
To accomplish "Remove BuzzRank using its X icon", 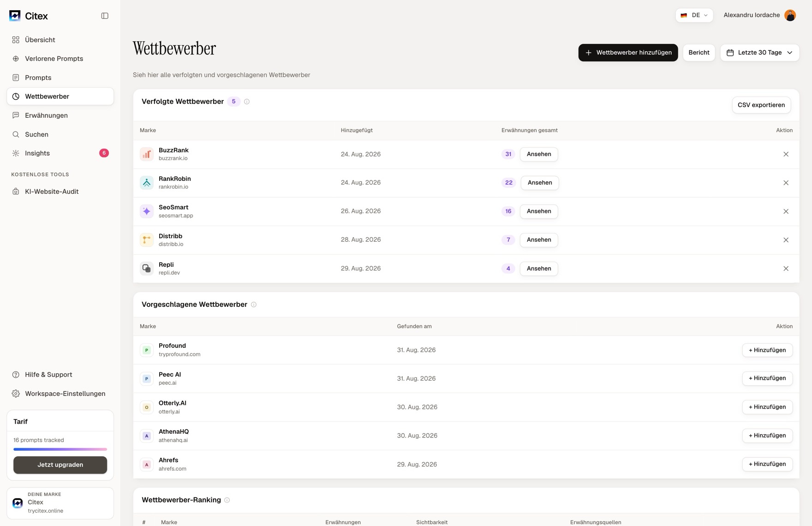I will tap(786, 154).
